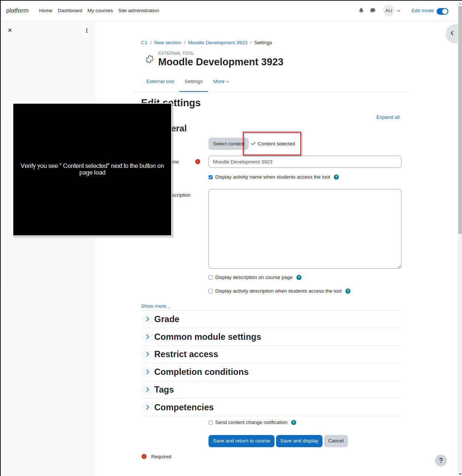Click the Show more... link
Image resolution: width=462 pixels, height=476 pixels.
pyautogui.click(x=156, y=306)
